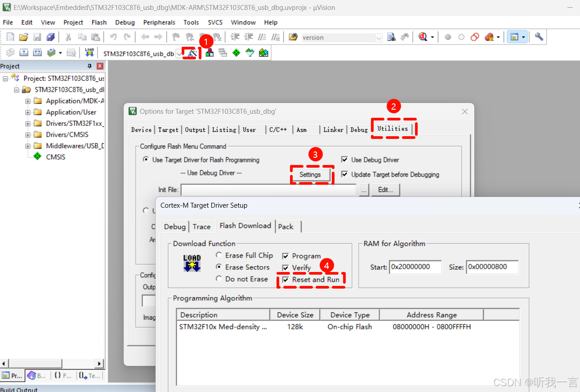The image size is (580, 392).
Task: Open the Trace tab in Driver Setup
Action: tap(201, 227)
